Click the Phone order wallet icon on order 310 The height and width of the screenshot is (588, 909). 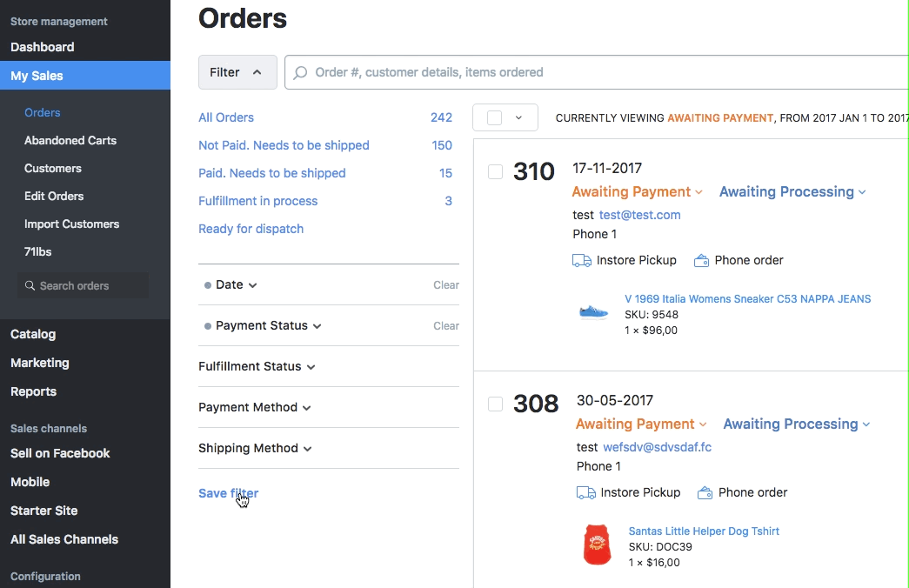tap(701, 260)
